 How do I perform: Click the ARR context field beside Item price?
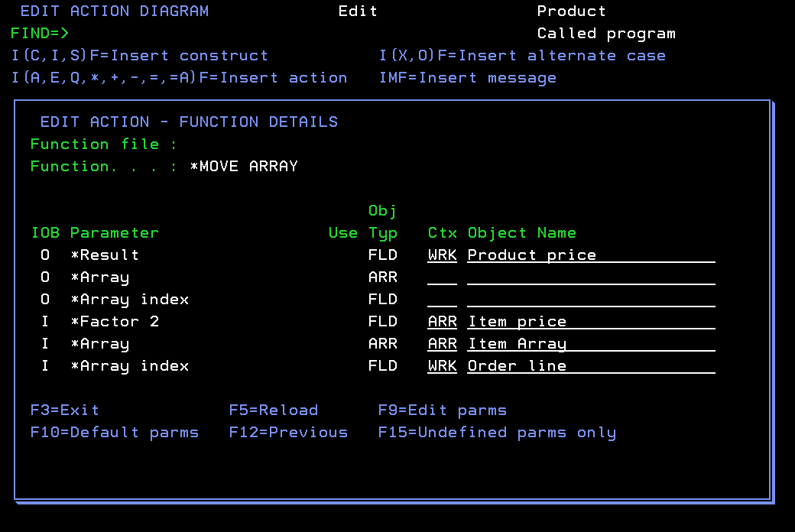pos(442,321)
